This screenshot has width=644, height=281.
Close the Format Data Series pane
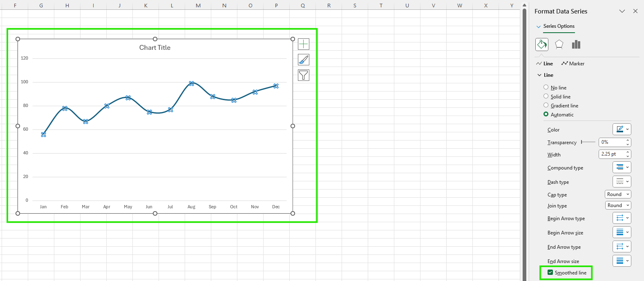635,11
